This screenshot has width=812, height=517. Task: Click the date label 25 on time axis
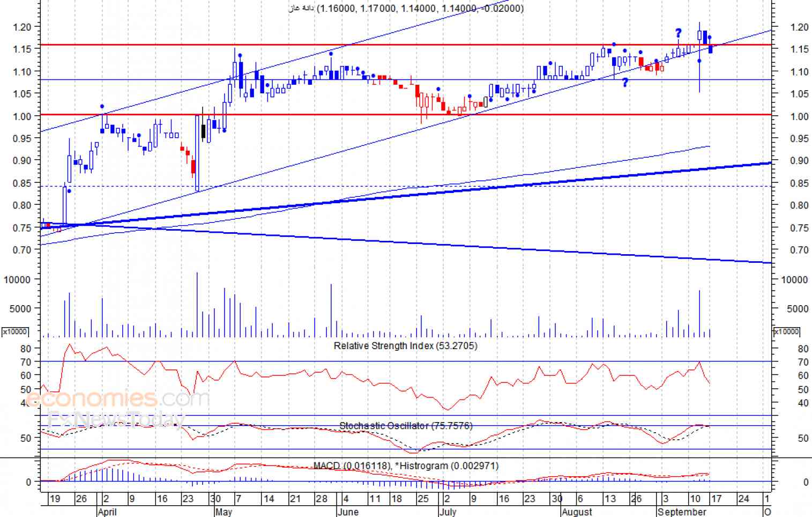[x=423, y=499]
